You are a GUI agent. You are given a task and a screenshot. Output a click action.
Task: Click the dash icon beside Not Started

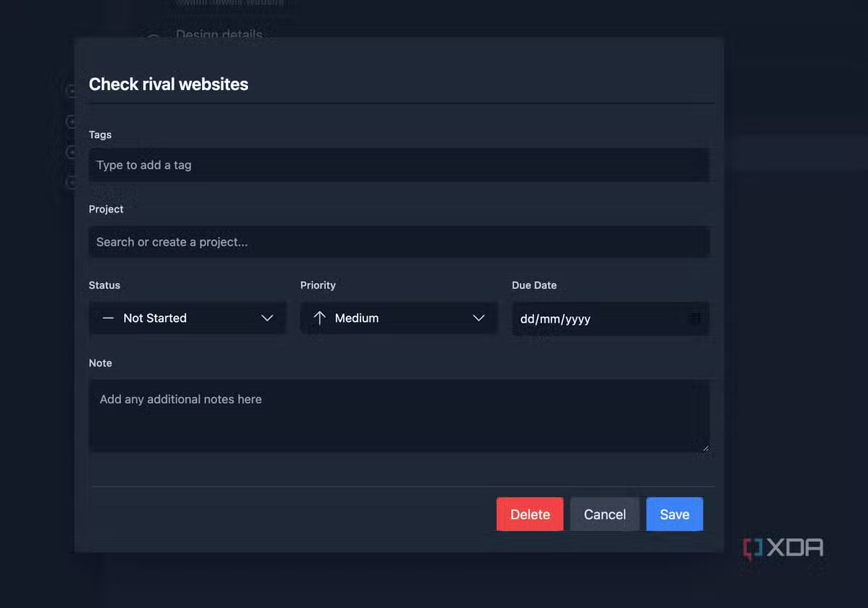point(108,318)
